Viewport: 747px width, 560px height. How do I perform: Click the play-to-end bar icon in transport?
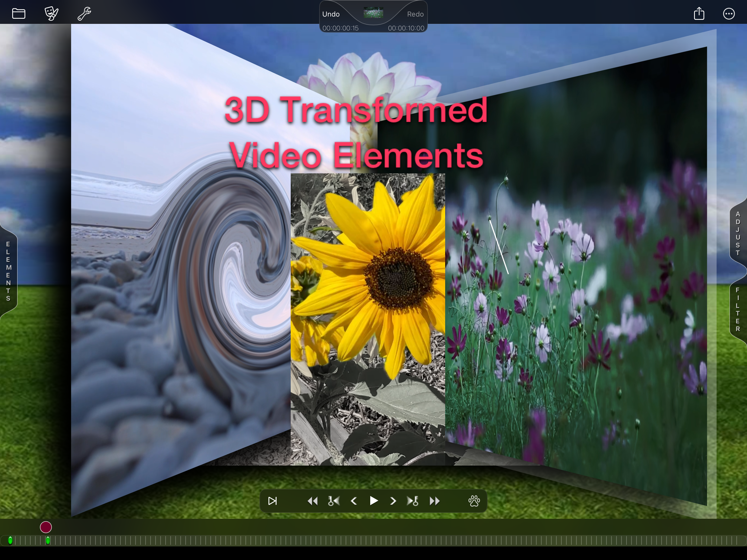[273, 501]
